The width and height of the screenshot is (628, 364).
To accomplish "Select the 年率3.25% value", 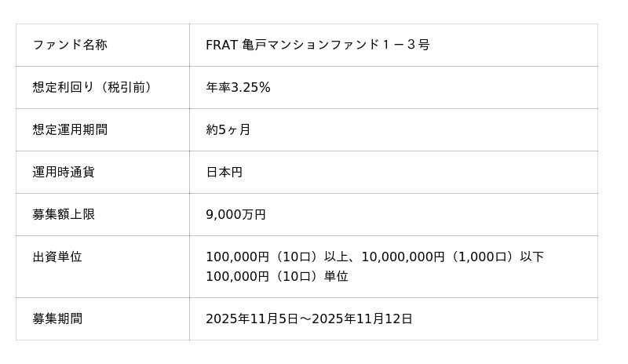I will pos(238,87).
